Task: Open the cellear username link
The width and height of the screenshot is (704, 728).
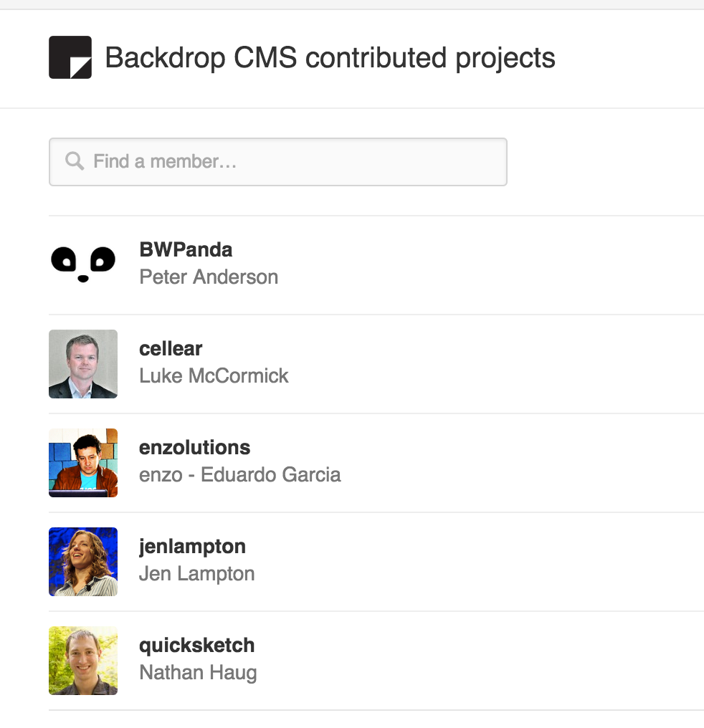Action: pyautogui.click(x=171, y=349)
